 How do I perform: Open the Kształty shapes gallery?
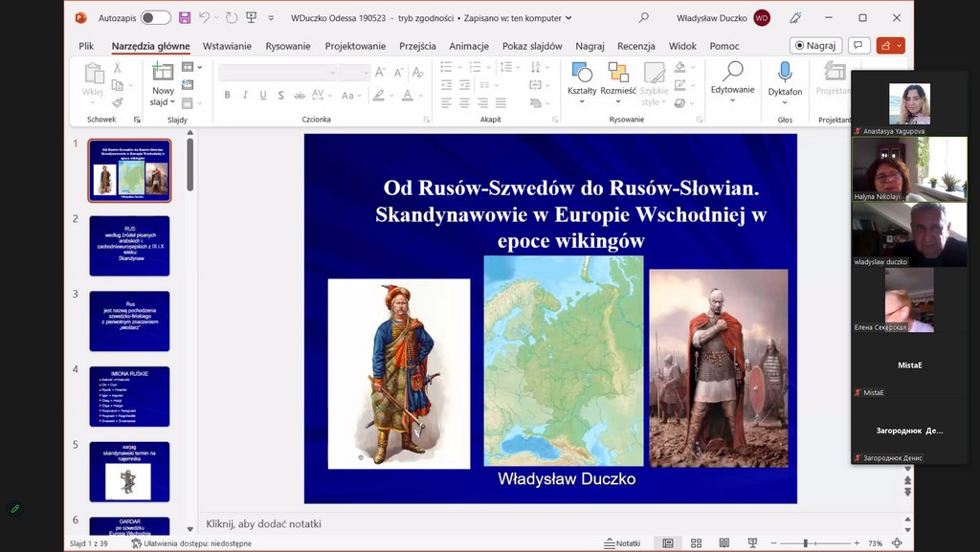(581, 73)
